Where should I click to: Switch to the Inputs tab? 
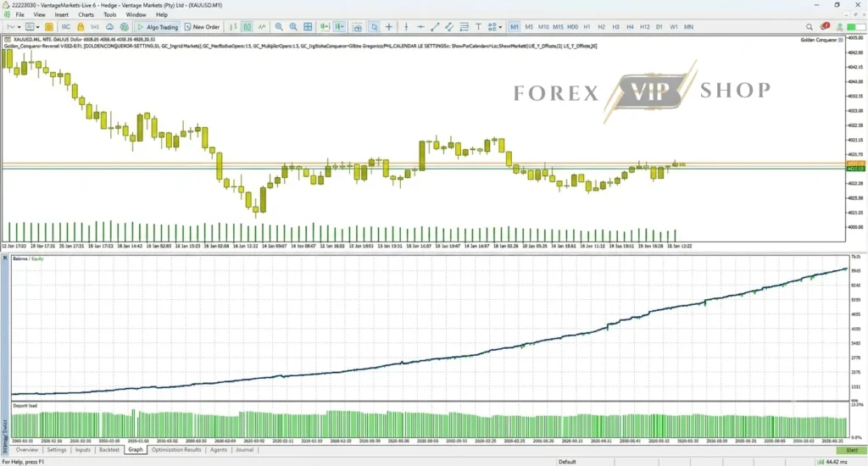[82, 450]
